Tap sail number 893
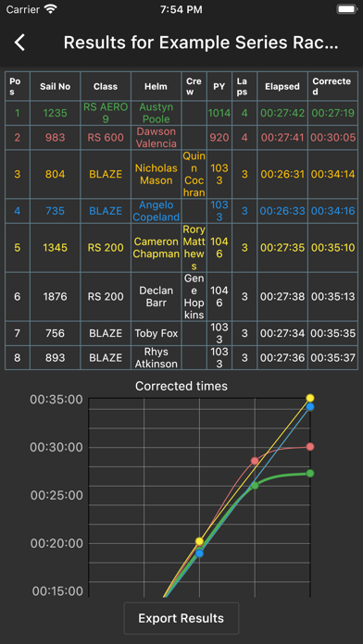The width and height of the screenshot is (363, 644). click(55, 358)
